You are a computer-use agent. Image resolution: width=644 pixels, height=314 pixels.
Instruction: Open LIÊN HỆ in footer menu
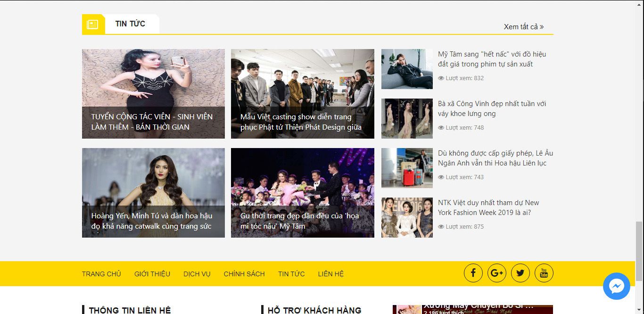[331, 274]
